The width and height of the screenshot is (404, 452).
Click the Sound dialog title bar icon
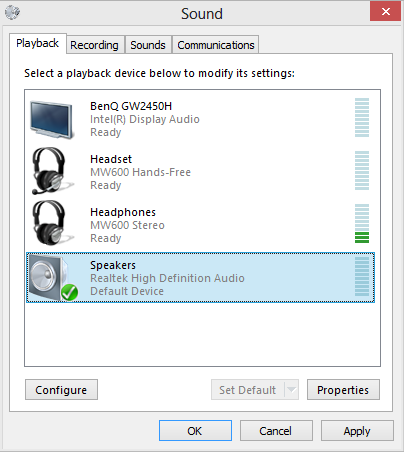pos(12,13)
